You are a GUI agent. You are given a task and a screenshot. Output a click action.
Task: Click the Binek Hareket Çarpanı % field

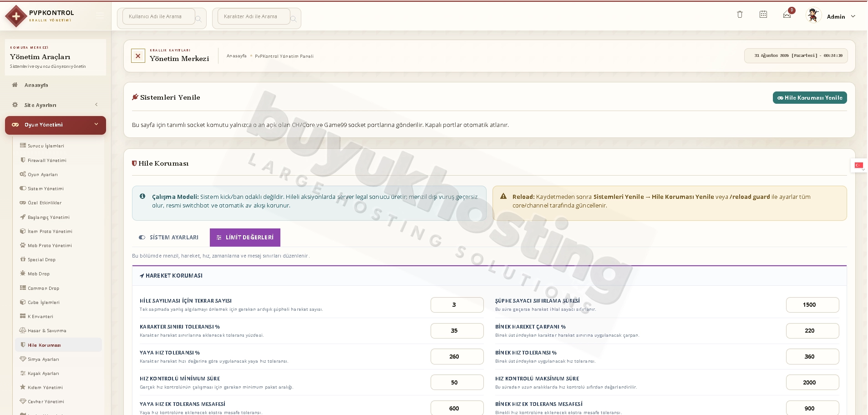[x=812, y=331]
